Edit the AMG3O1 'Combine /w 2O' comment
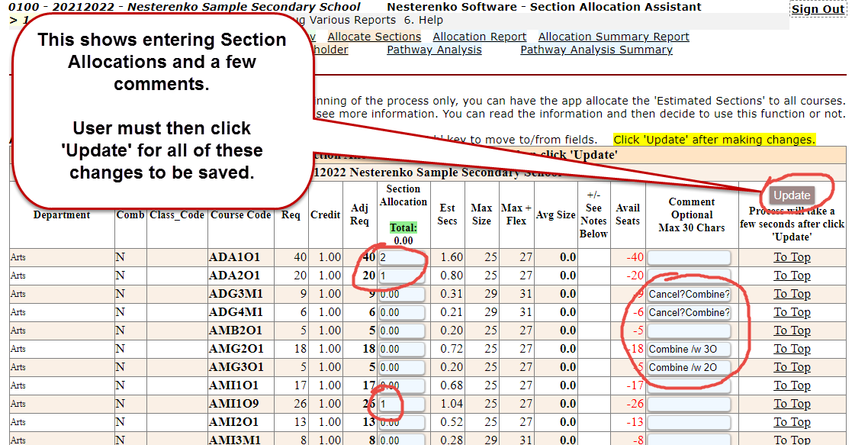The height and width of the screenshot is (445, 868). point(689,368)
